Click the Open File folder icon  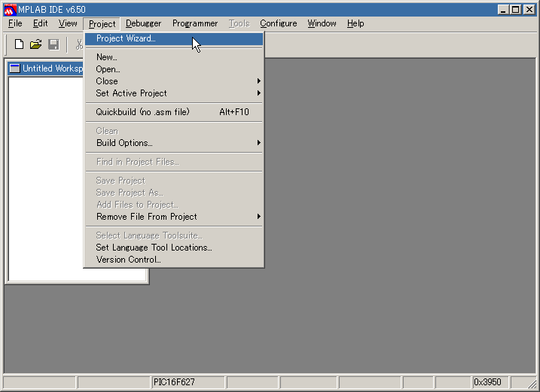(x=36, y=44)
